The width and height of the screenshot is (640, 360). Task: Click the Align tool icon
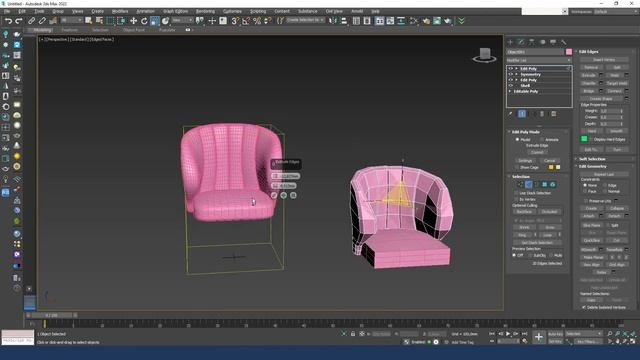click(344, 21)
